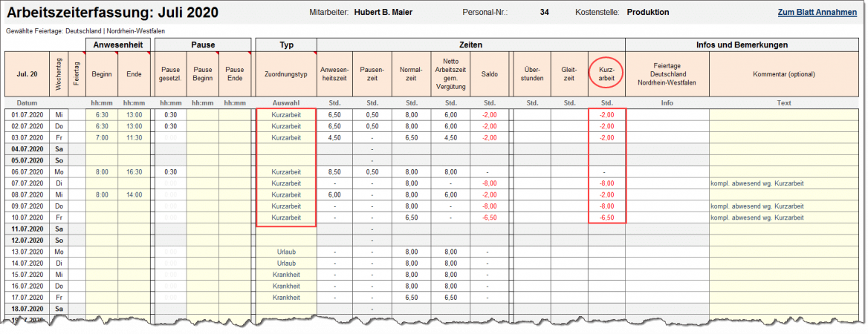Screen dimensions: 868x334
Task: Open the Krankheit type cell for 15.07.2020
Action: click(286, 275)
